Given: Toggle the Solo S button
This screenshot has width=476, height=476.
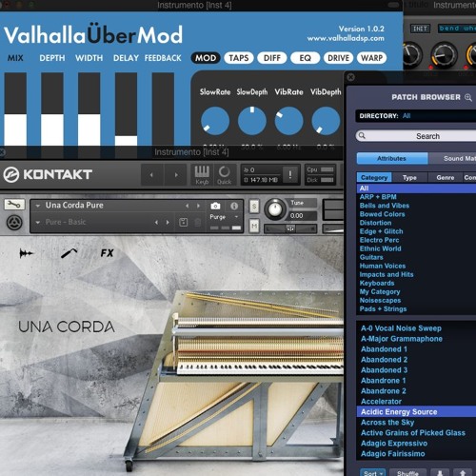Looking at the screenshot, I should click(254, 207).
